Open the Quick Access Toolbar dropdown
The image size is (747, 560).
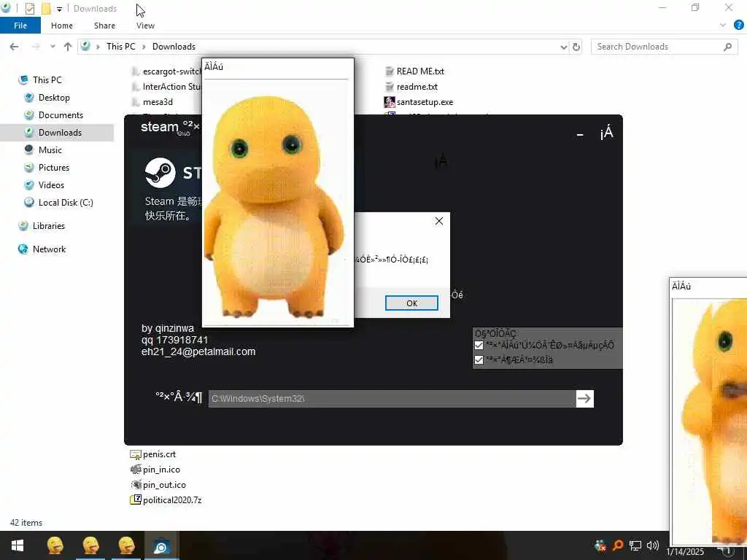click(x=59, y=9)
